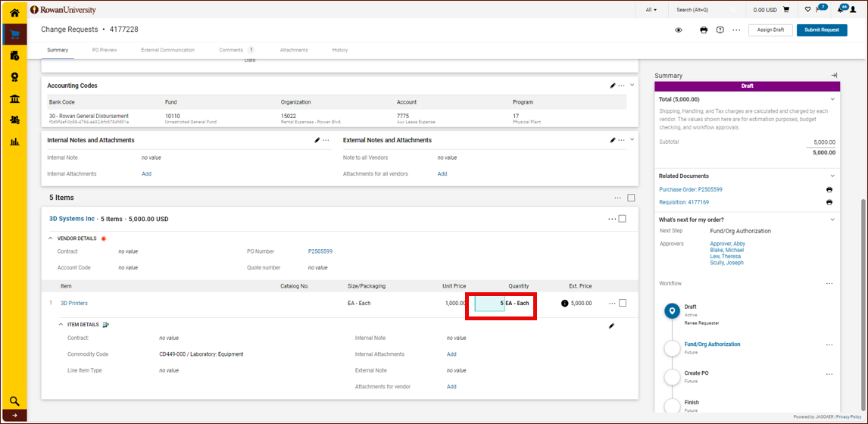Open History tab

pos(340,50)
